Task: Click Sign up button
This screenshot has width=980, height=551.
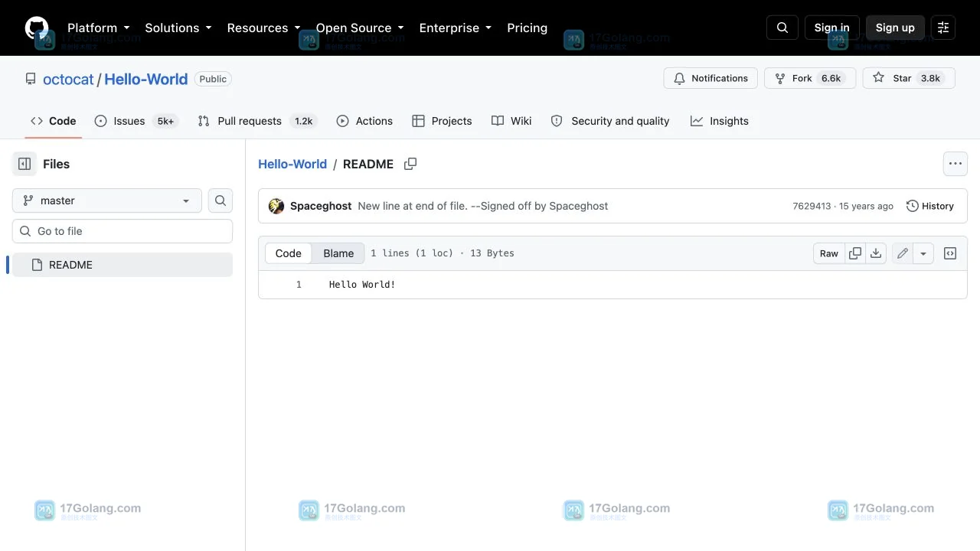Action: 895,28
